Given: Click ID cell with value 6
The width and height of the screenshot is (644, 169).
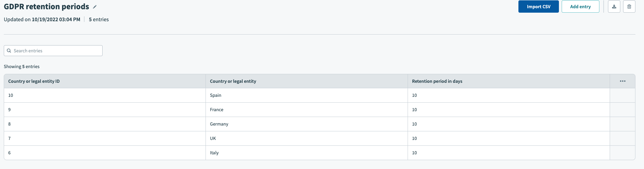Looking at the screenshot, I should (x=10, y=153).
